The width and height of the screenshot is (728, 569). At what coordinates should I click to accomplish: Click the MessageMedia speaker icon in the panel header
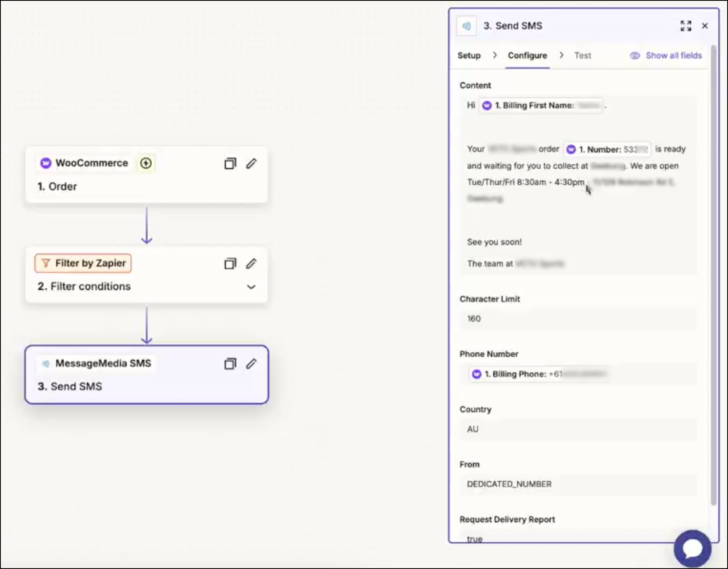click(466, 25)
